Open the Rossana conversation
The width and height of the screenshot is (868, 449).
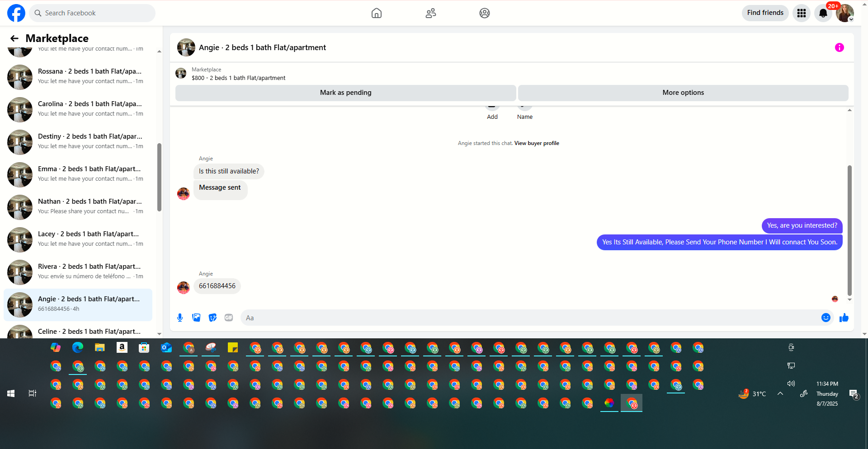coord(78,77)
